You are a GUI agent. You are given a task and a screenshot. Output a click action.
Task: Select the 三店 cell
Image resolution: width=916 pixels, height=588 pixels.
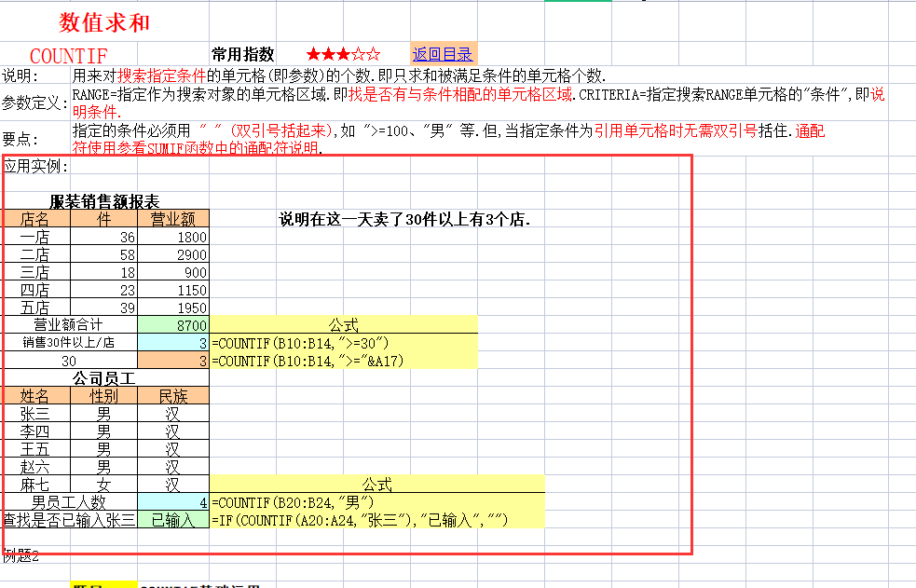[36, 271]
